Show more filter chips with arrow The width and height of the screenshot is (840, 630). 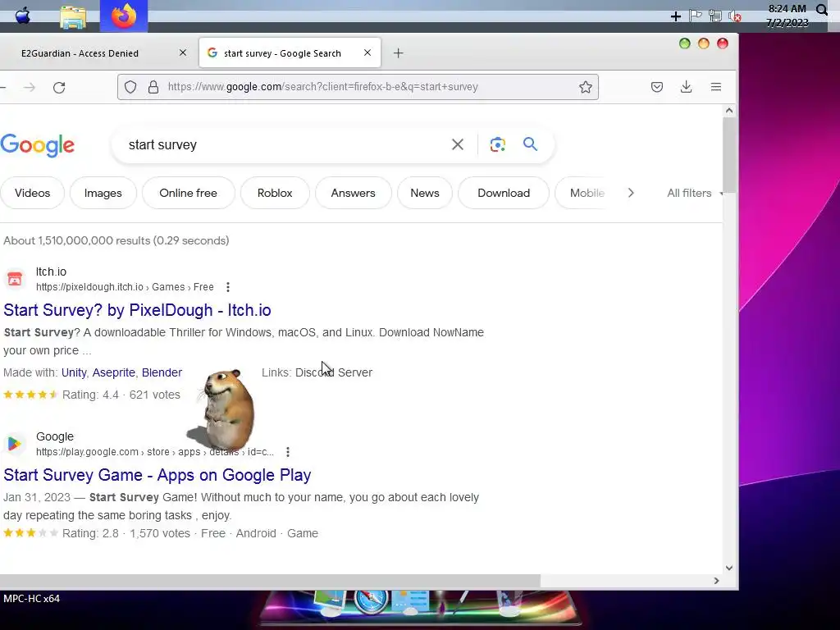pos(631,193)
